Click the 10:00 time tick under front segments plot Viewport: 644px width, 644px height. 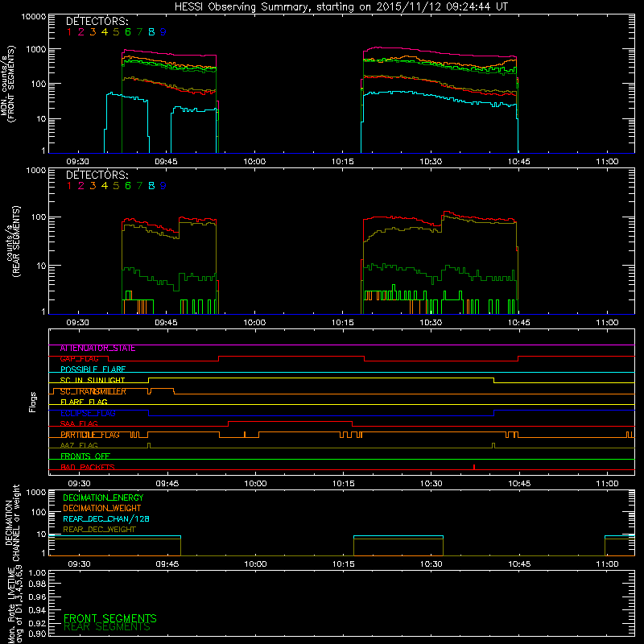(x=254, y=162)
